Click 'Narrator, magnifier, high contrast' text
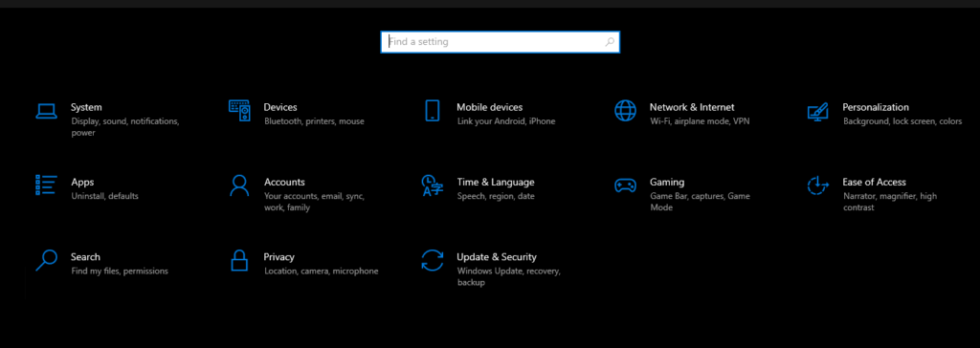980x348 pixels. coord(890,202)
